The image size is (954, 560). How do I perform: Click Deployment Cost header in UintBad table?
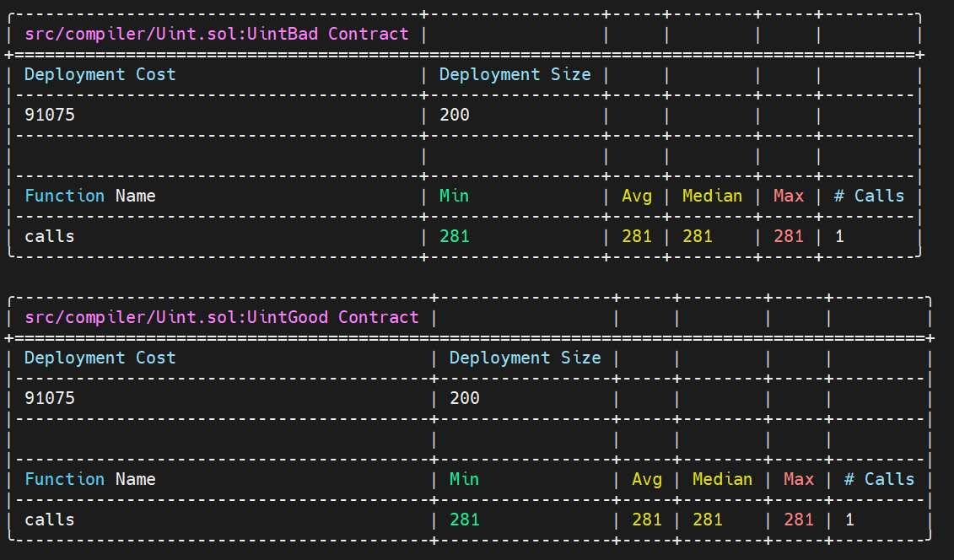click(x=100, y=74)
